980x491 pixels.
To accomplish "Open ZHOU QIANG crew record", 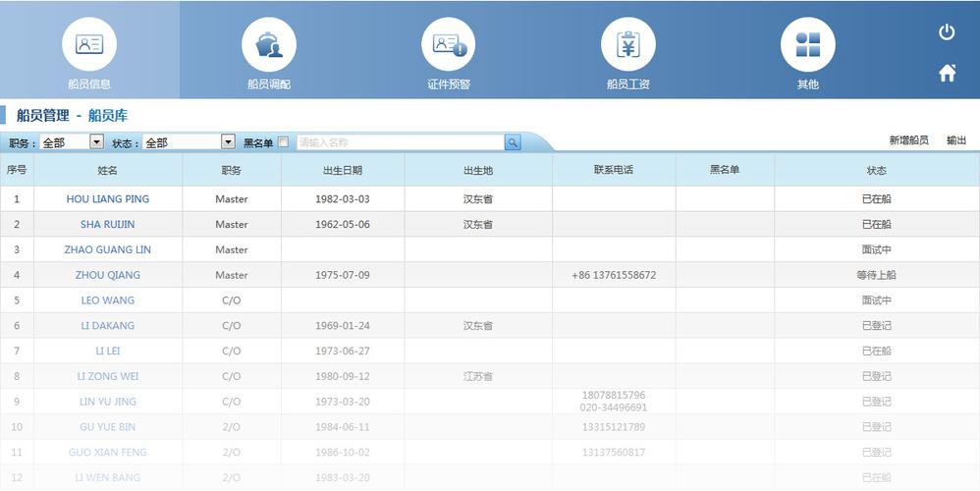I will click(107, 275).
